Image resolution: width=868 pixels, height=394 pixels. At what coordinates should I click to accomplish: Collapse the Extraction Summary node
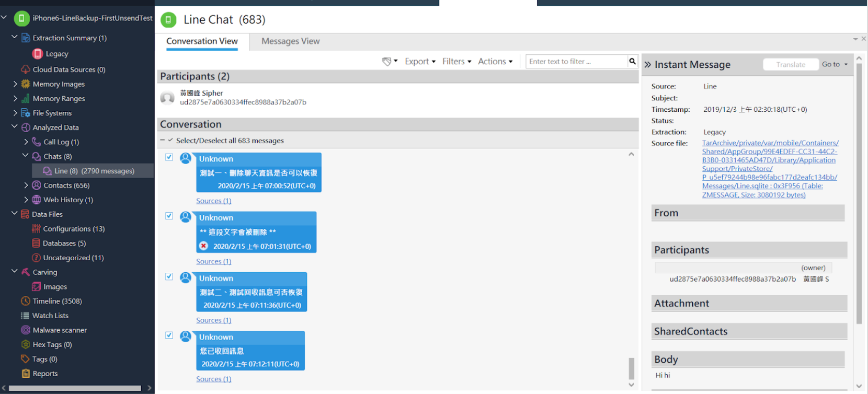pos(15,37)
